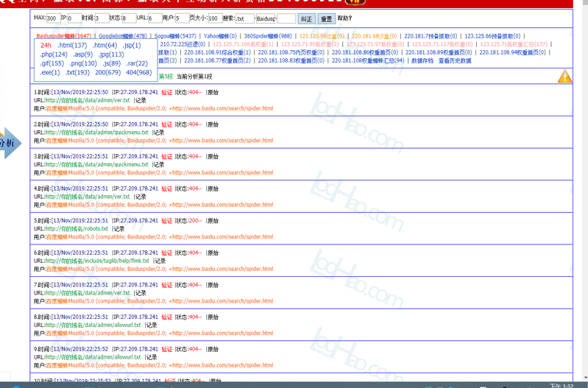Select 360Spider蜘蛛(988) filter
The width and height of the screenshot is (588, 388).
[268, 36]
